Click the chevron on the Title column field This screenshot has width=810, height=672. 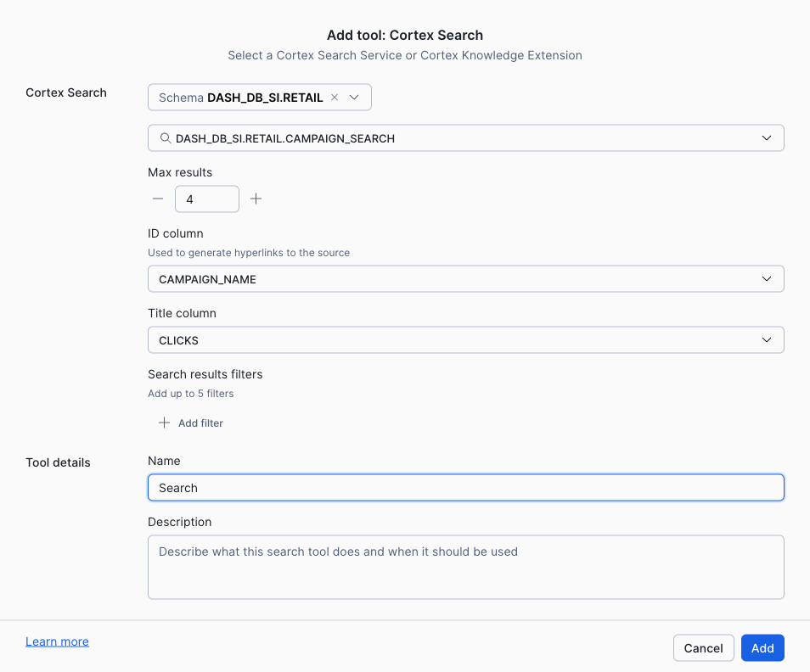point(767,340)
